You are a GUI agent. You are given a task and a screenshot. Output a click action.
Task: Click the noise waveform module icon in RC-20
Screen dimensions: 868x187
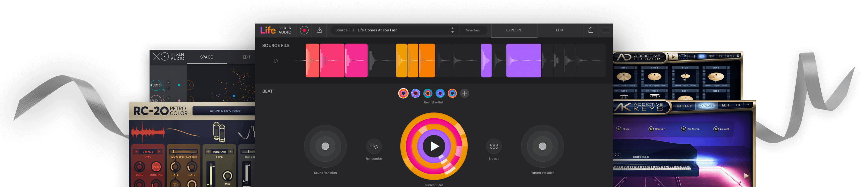[x=148, y=132]
